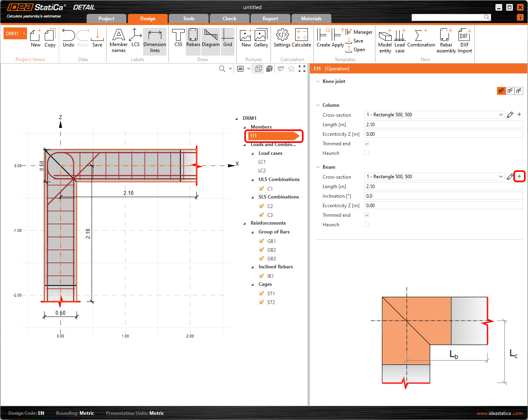Open the Templates Manager
This screenshot has height=420, width=528.
363,32
